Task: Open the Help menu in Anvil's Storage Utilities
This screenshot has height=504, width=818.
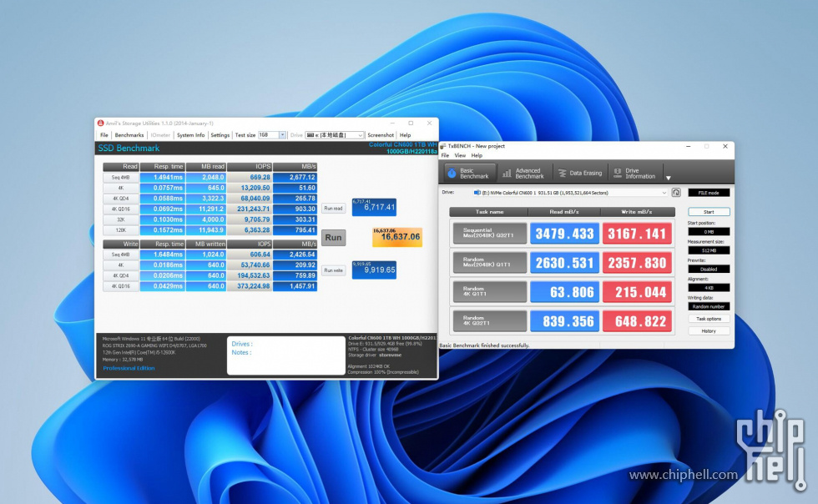Action: pos(405,135)
